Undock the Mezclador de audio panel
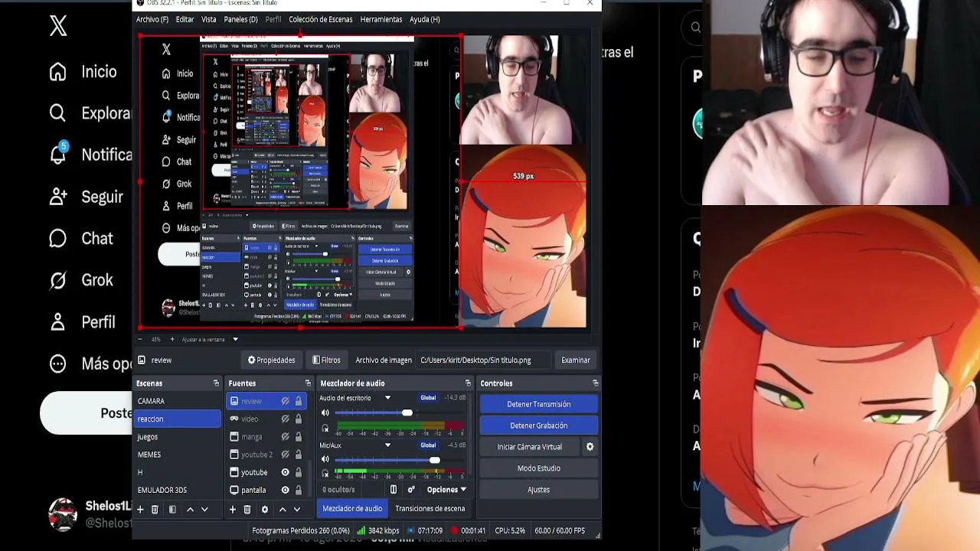 468,383
